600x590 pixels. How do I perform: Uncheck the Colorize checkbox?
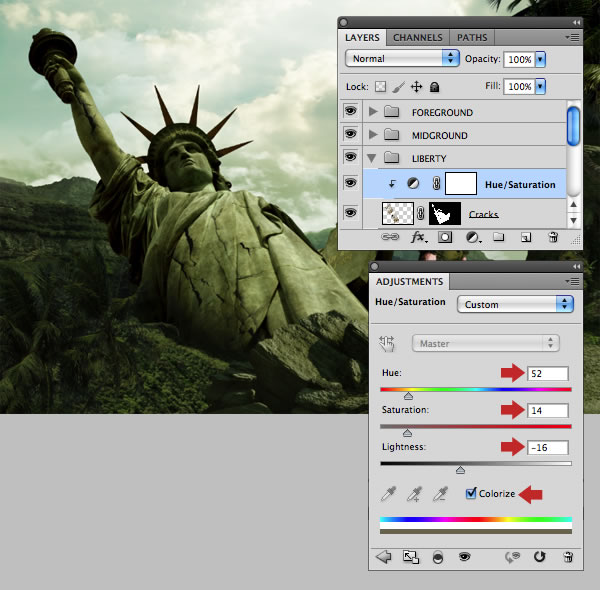point(471,493)
